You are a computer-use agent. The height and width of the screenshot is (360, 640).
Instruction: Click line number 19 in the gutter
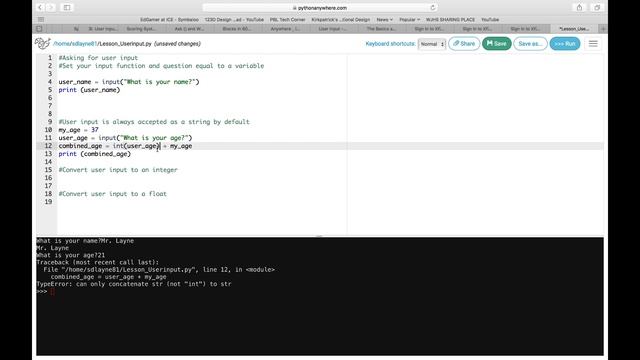(x=48, y=202)
